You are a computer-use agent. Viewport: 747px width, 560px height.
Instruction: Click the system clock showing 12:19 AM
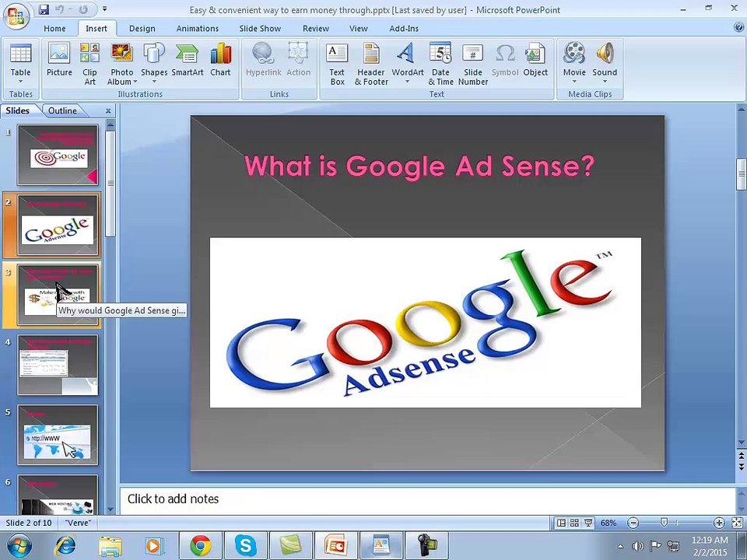click(710, 546)
